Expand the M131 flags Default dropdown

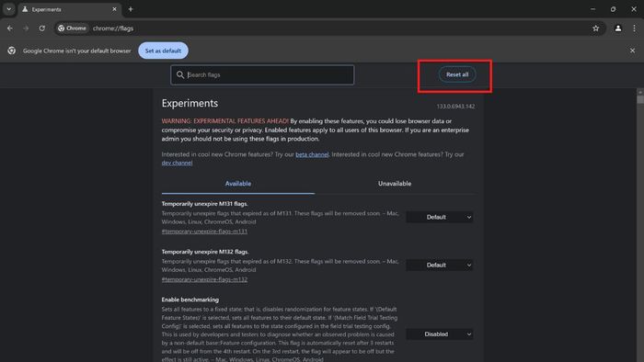point(440,217)
